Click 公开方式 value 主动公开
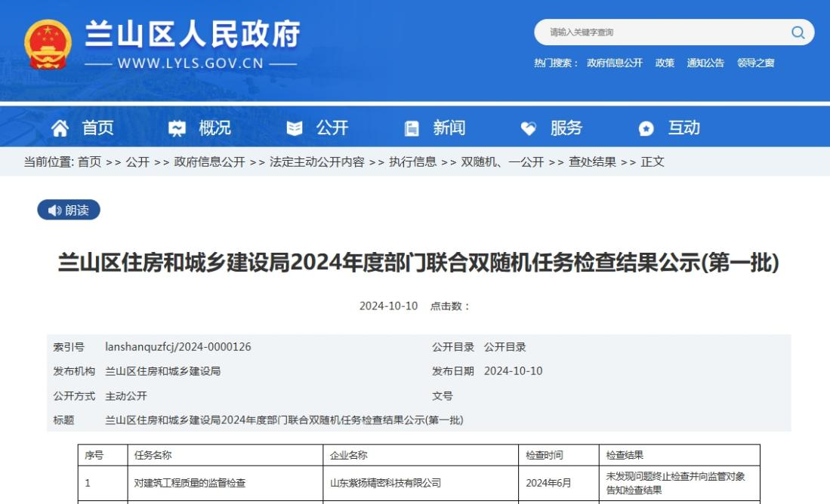830x504 pixels. (126, 396)
